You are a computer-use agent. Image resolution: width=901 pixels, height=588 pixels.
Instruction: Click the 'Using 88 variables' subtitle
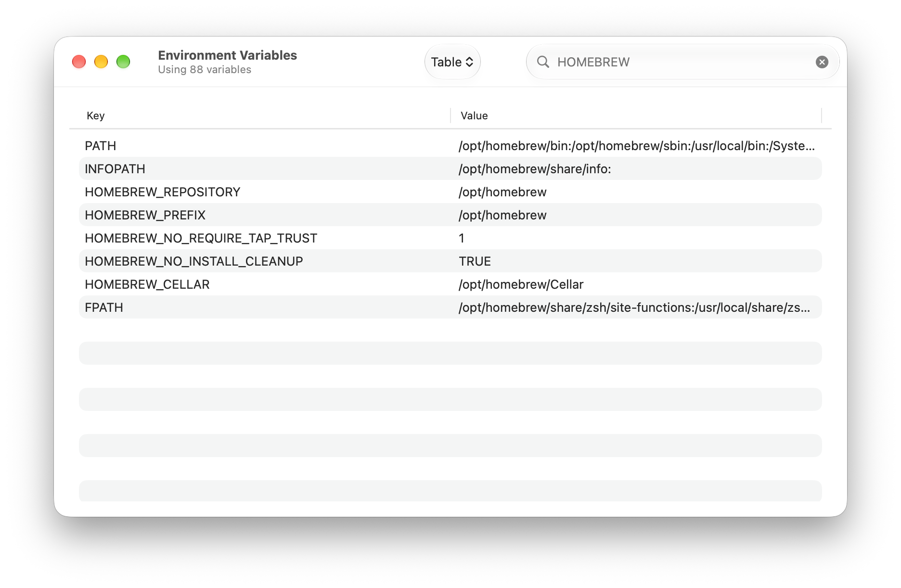[205, 70]
